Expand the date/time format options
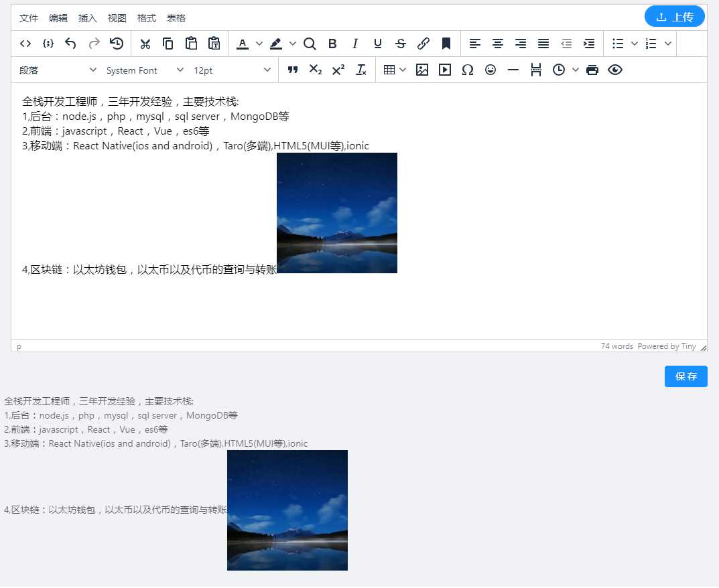This screenshot has height=588, width=719. tap(576, 70)
